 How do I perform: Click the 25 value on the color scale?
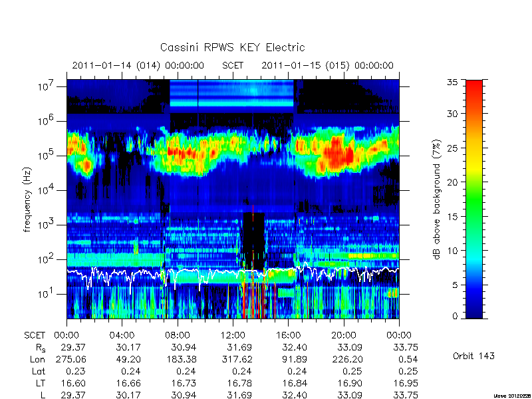pyautogui.click(x=452, y=148)
